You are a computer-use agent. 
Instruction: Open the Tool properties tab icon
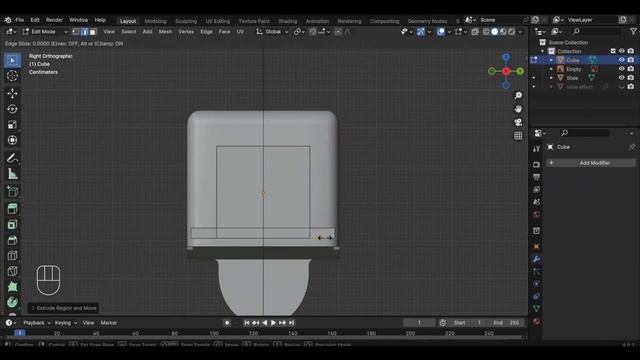coord(536,149)
